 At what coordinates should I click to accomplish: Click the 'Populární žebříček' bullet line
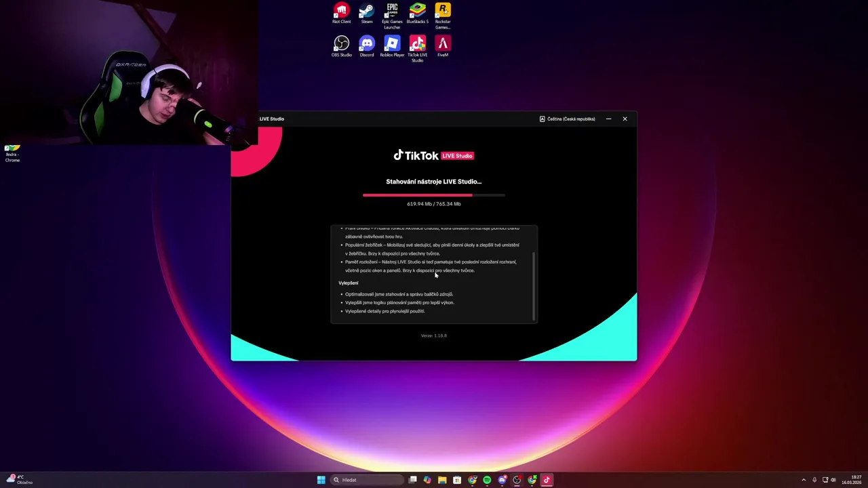pos(432,249)
